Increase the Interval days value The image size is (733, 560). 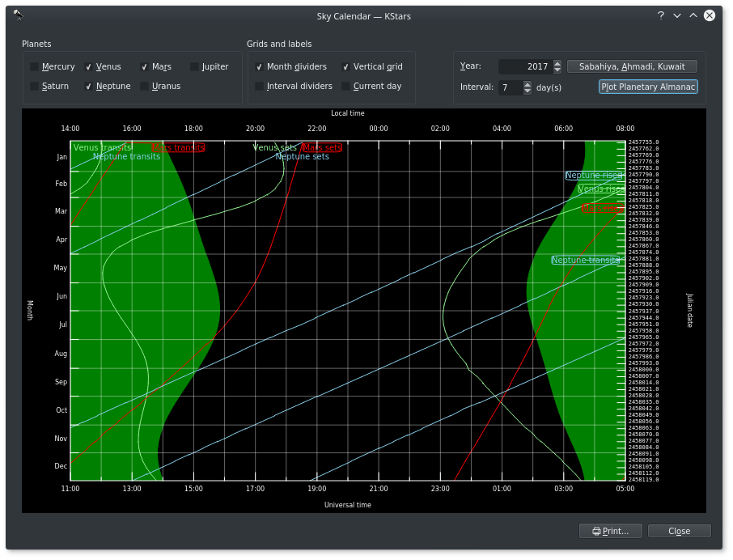[528, 83]
